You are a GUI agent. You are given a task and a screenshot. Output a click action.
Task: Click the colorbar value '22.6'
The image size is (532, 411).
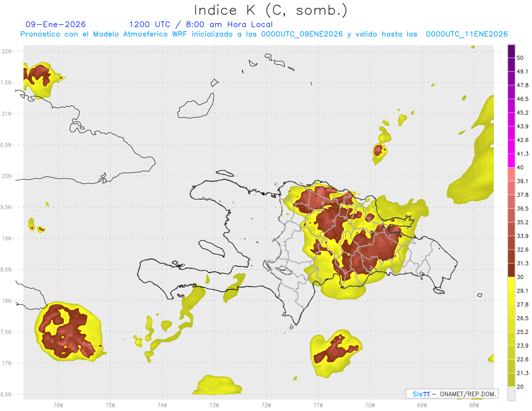point(523,359)
